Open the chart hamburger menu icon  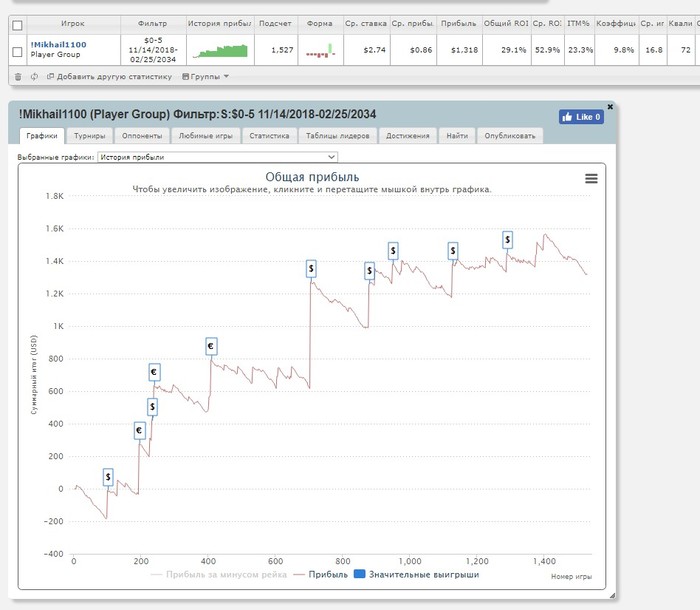(591, 179)
